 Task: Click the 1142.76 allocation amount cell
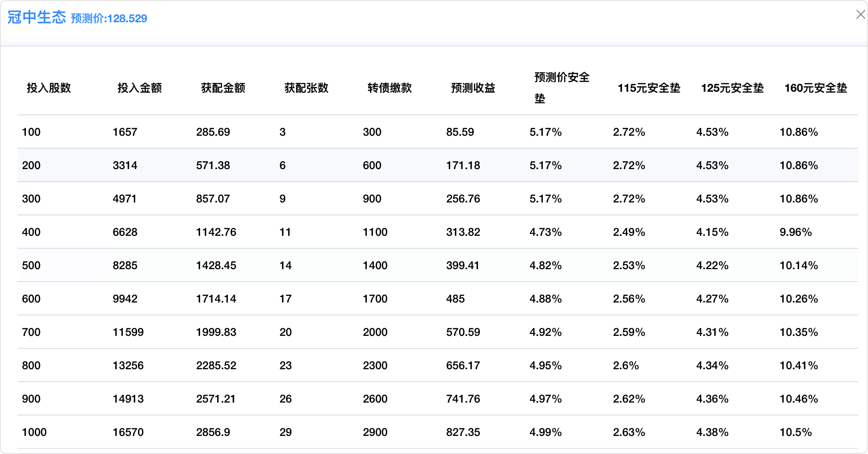[216, 232]
